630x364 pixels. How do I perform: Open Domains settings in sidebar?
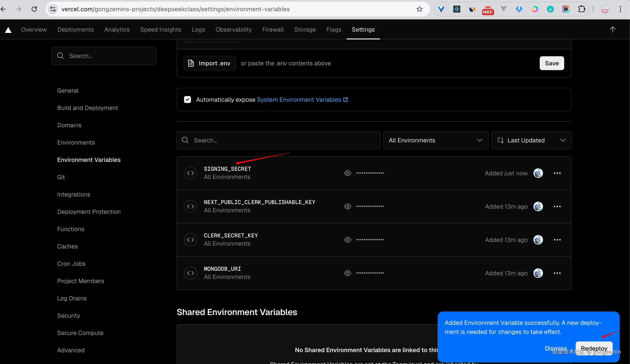(x=69, y=125)
